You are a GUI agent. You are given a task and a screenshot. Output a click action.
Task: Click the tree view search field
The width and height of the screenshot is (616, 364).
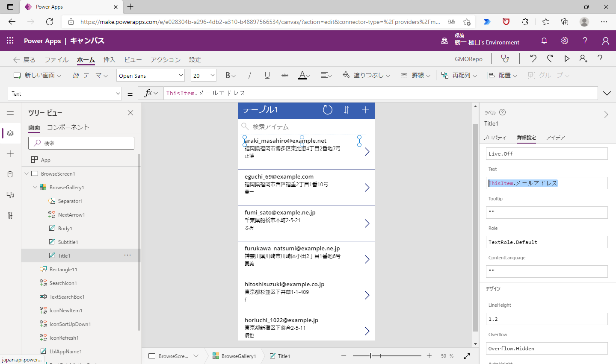coord(81,143)
